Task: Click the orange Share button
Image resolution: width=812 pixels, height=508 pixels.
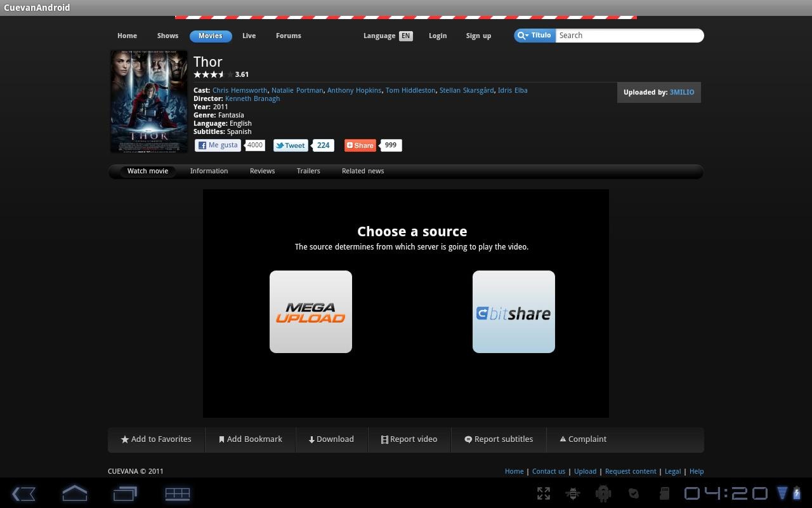Action: [x=360, y=145]
